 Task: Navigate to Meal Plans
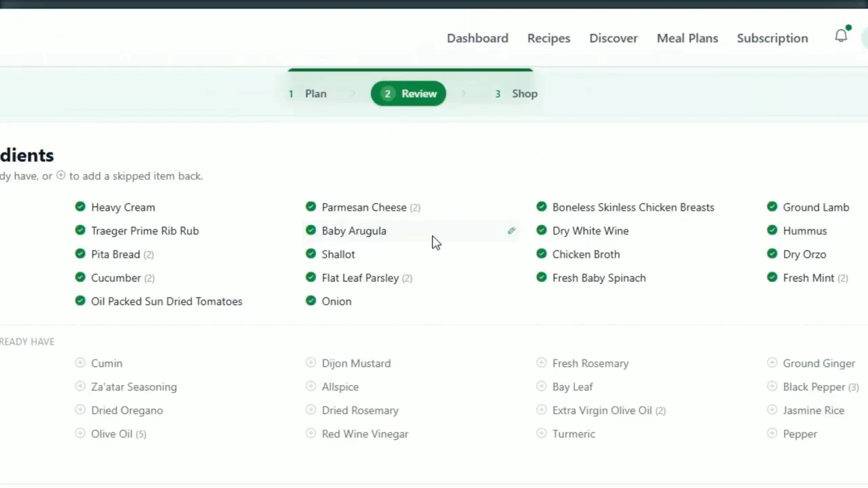687,38
